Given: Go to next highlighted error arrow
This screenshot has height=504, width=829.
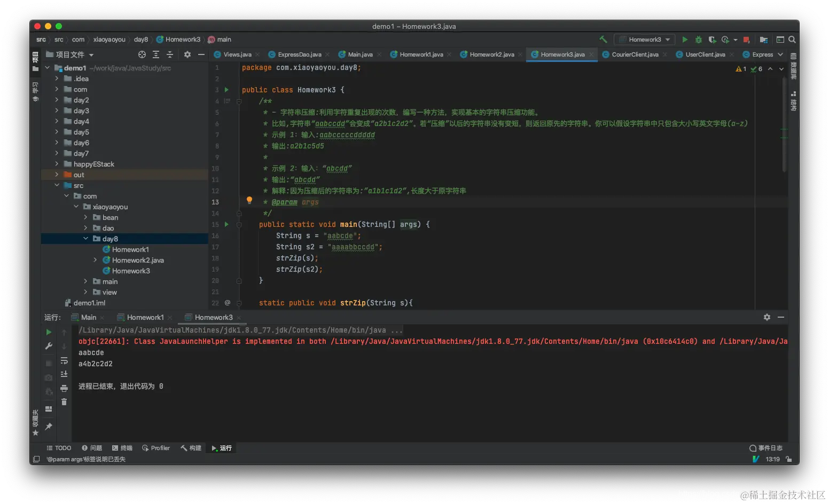Looking at the screenshot, I should [781, 69].
